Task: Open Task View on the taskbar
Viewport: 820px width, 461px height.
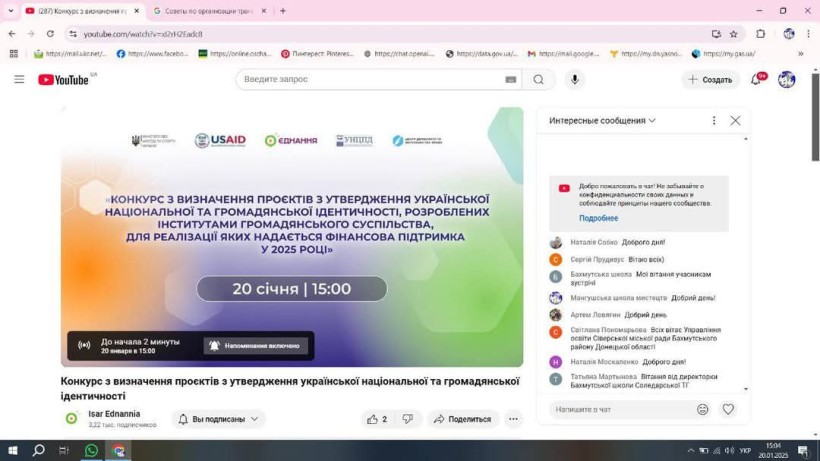Action: (64, 450)
